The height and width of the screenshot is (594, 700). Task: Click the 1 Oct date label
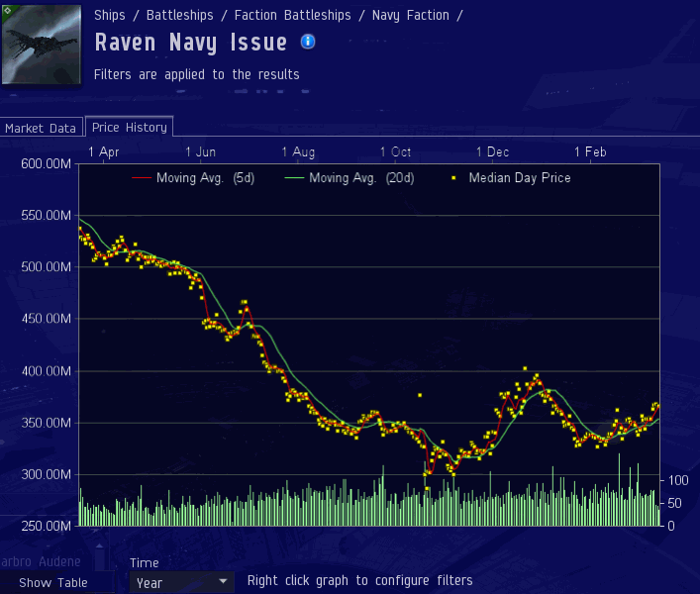coord(395,151)
